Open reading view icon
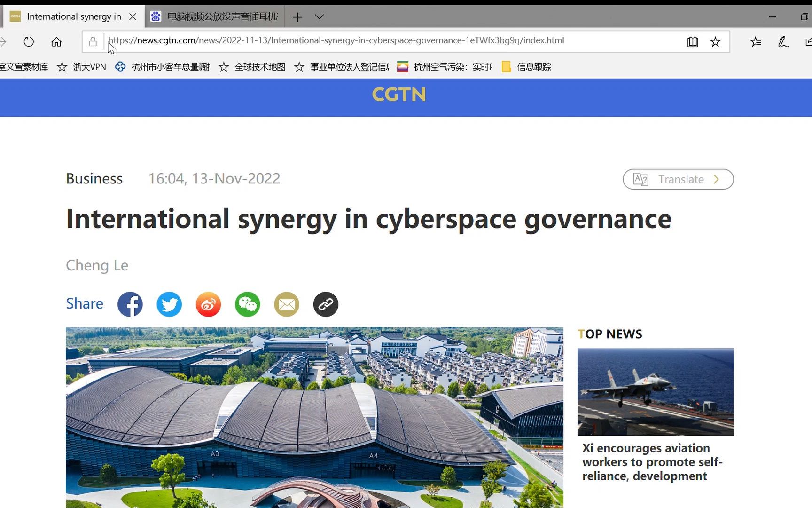The image size is (812, 508). point(693,42)
